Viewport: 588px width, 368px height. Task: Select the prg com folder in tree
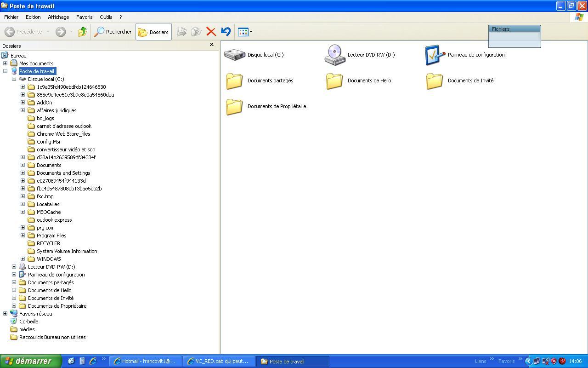[45, 228]
